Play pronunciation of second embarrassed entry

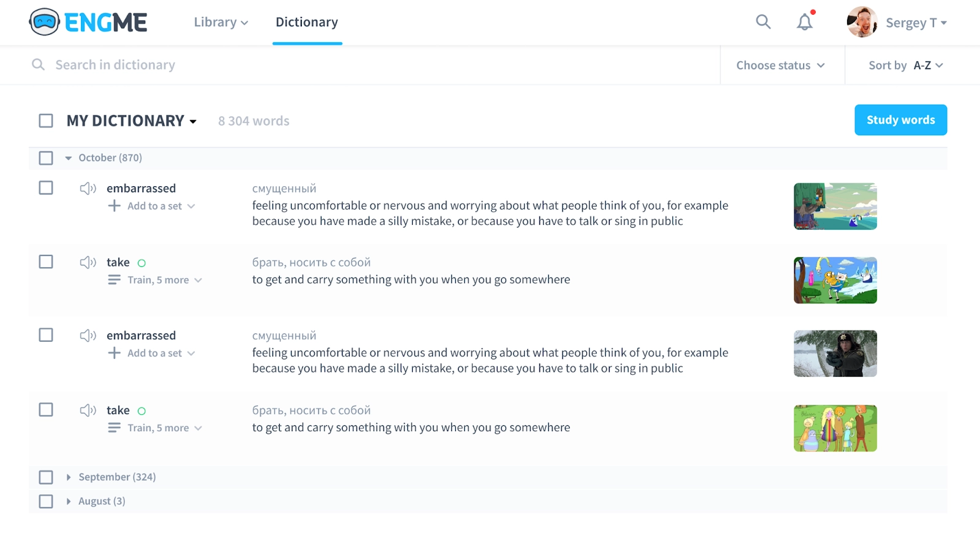pyautogui.click(x=88, y=336)
